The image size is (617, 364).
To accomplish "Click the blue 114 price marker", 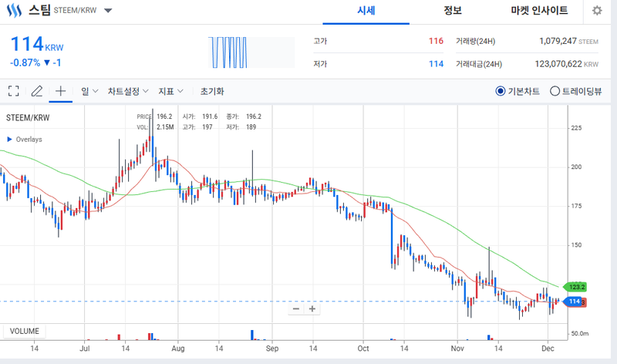I will point(573,302).
